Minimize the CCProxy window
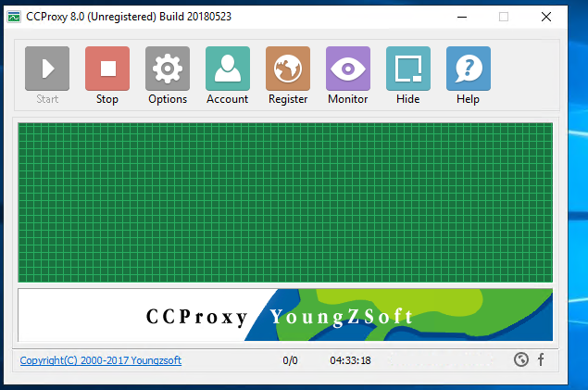Viewport: 588px width, 390px height. 462,17
